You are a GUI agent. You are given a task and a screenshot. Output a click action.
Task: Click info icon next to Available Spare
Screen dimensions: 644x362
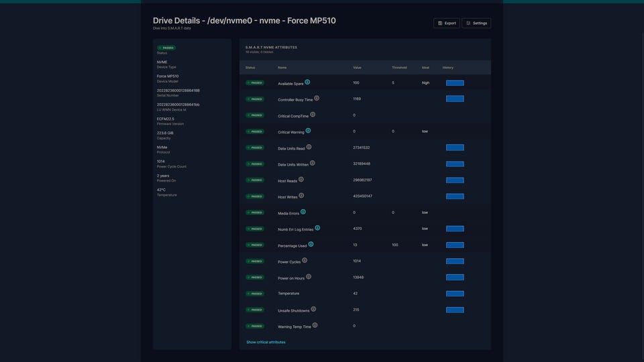(307, 82)
